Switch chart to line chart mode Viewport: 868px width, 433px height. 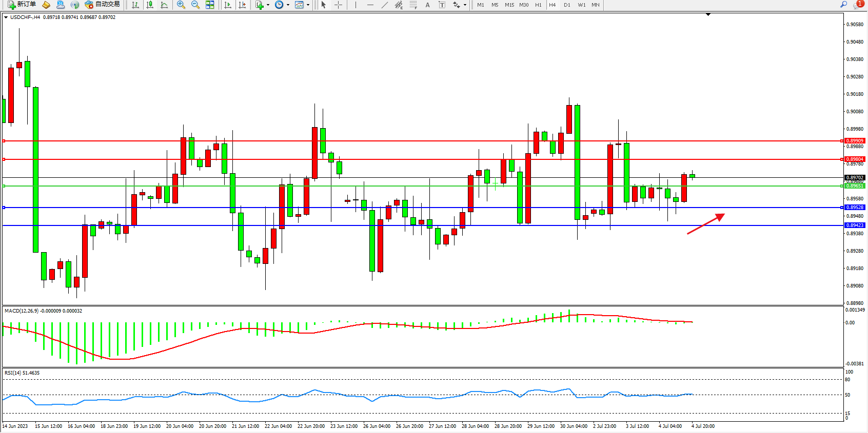point(164,5)
